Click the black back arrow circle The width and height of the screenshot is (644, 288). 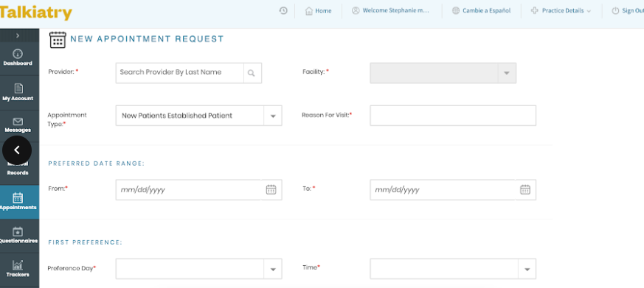[17, 150]
